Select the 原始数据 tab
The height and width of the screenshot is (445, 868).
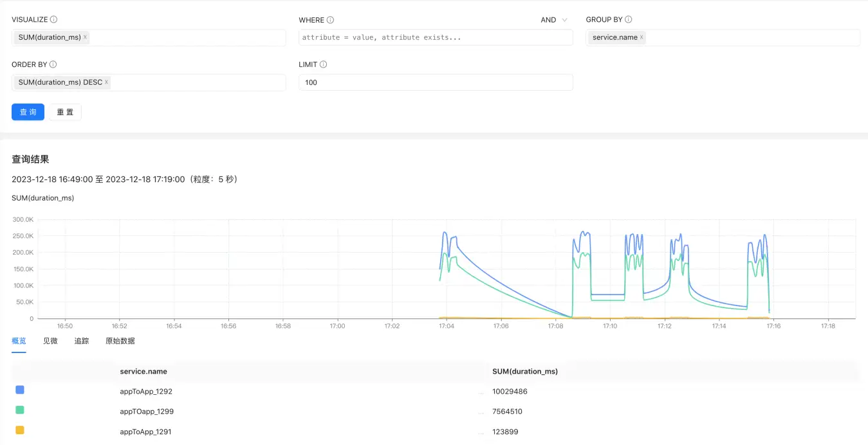point(120,341)
